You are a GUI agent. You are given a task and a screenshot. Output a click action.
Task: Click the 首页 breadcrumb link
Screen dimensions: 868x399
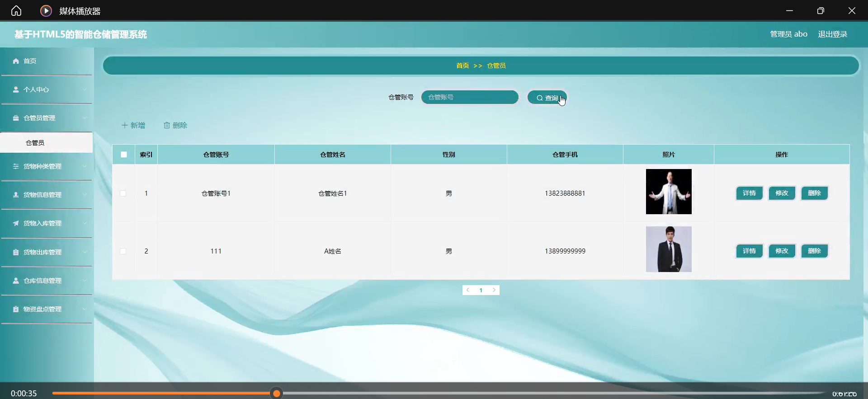tap(462, 66)
